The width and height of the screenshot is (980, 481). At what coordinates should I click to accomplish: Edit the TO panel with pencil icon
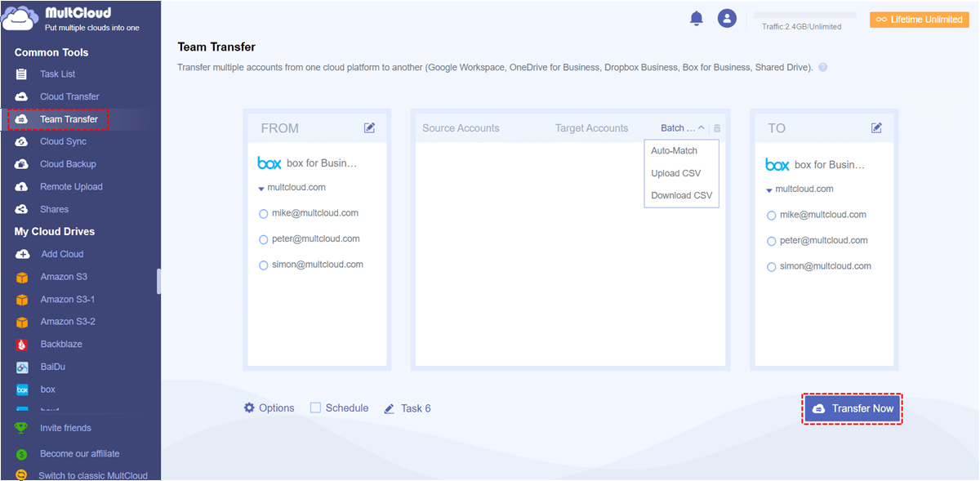(x=877, y=127)
